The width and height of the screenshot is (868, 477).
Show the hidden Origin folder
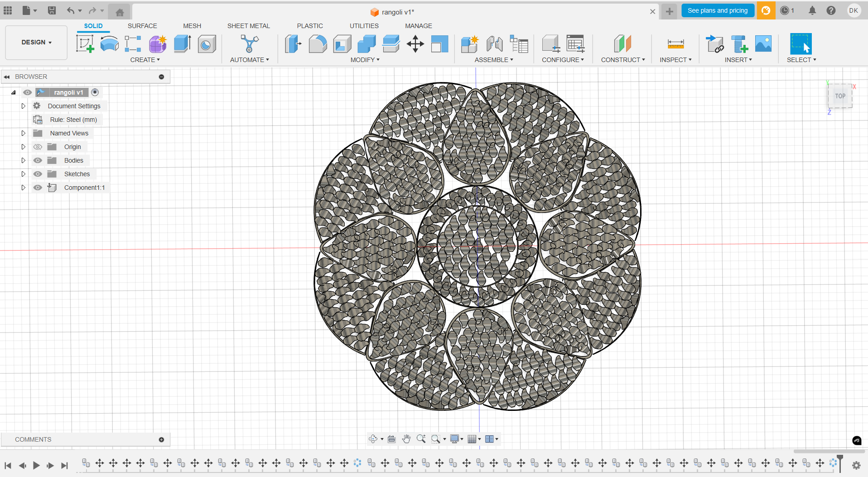[x=38, y=147]
